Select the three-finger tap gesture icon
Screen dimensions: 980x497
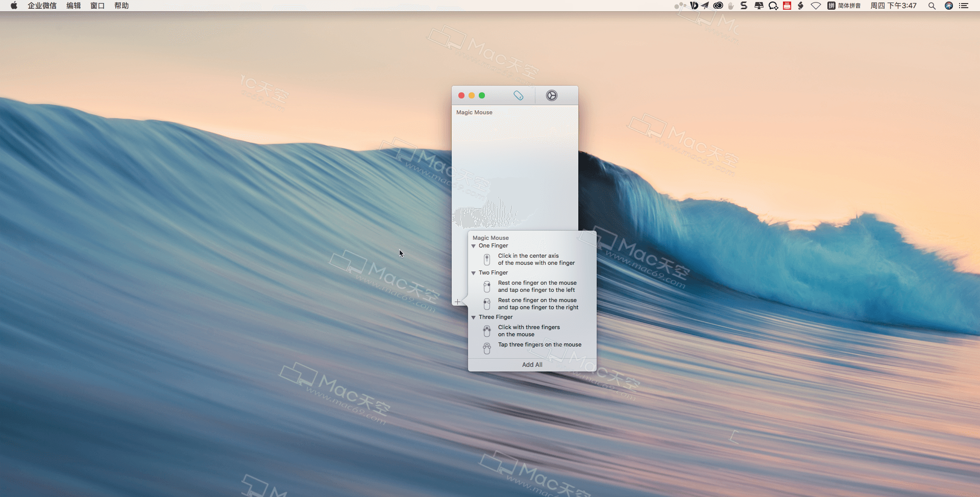(486, 347)
